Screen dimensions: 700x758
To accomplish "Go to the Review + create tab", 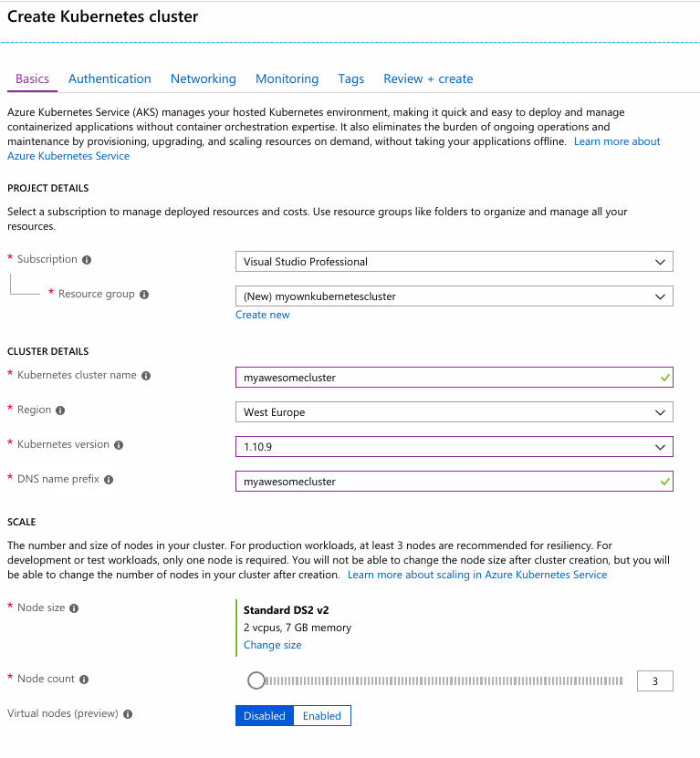I will pos(428,79).
